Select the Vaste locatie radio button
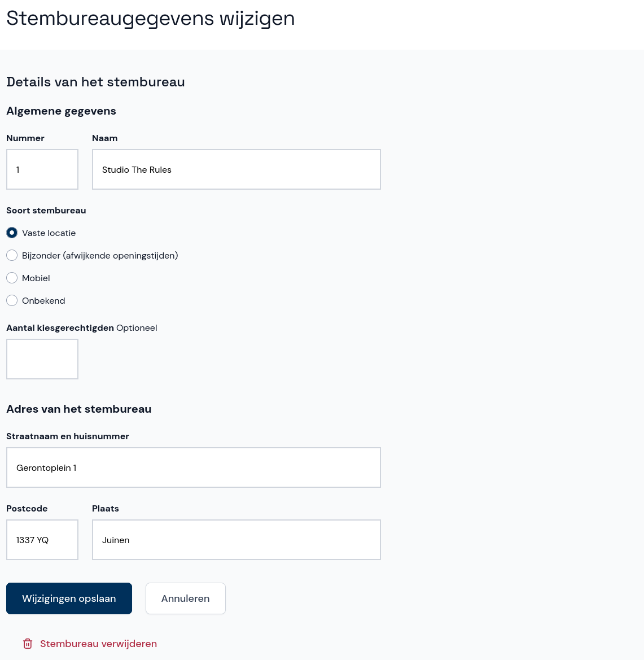The image size is (644, 660). [12, 233]
